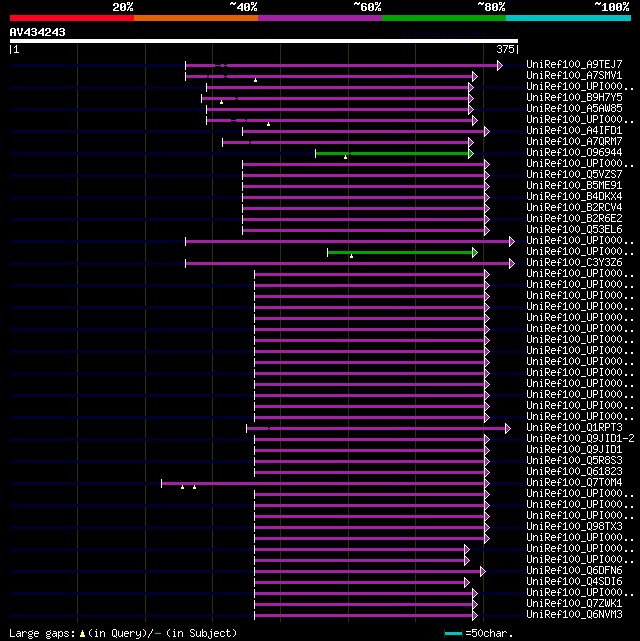Open the UniRef100_B2R6E2 hit label

pyautogui.click(x=574, y=218)
